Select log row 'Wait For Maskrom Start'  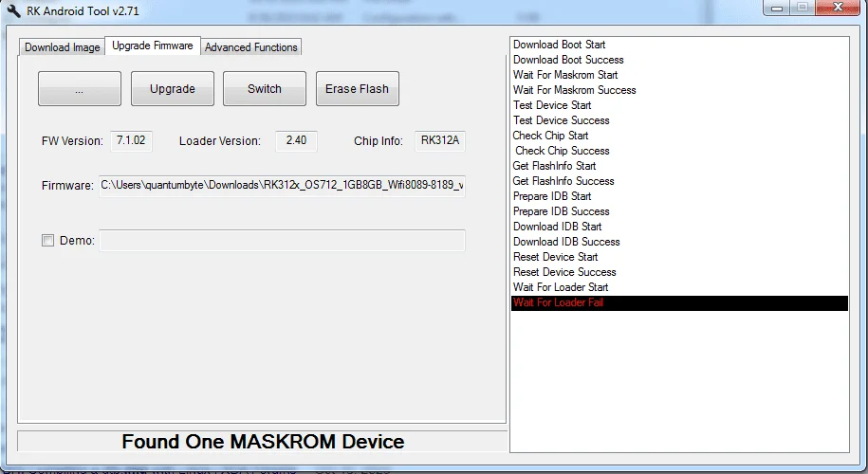tap(680, 75)
